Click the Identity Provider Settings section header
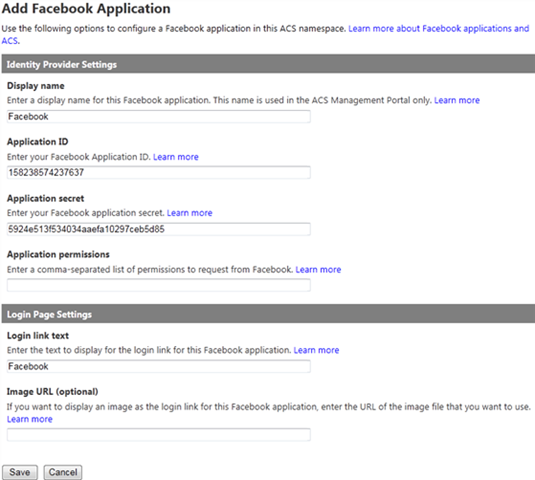Screen dimensions: 535x480 pos(268,64)
